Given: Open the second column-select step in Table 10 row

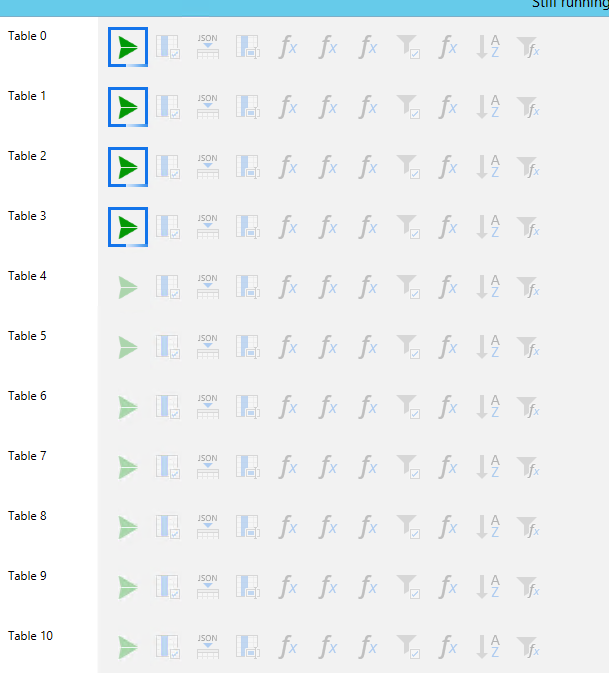Looking at the screenshot, I should click(x=248, y=647).
